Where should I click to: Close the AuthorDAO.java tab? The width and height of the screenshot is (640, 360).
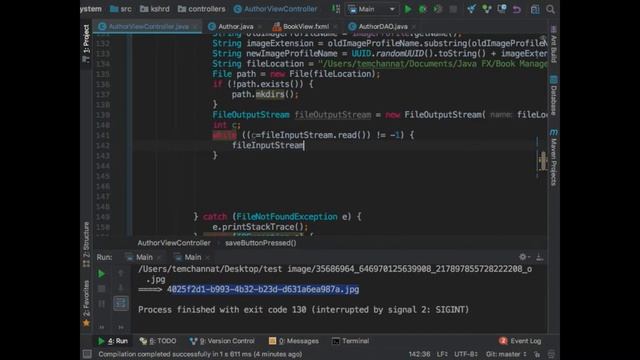click(x=413, y=27)
